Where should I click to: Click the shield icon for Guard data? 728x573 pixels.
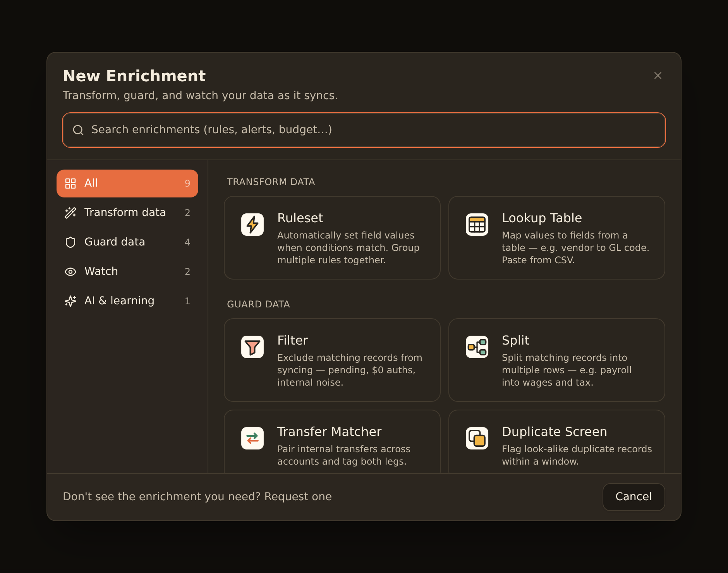pyautogui.click(x=70, y=242)
